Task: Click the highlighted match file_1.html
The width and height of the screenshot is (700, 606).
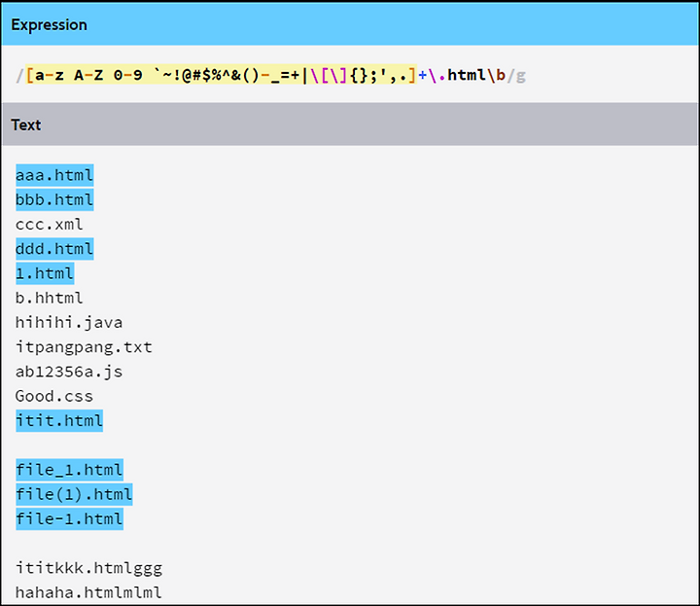Action: pyautogui.click(x=69, y=470)
